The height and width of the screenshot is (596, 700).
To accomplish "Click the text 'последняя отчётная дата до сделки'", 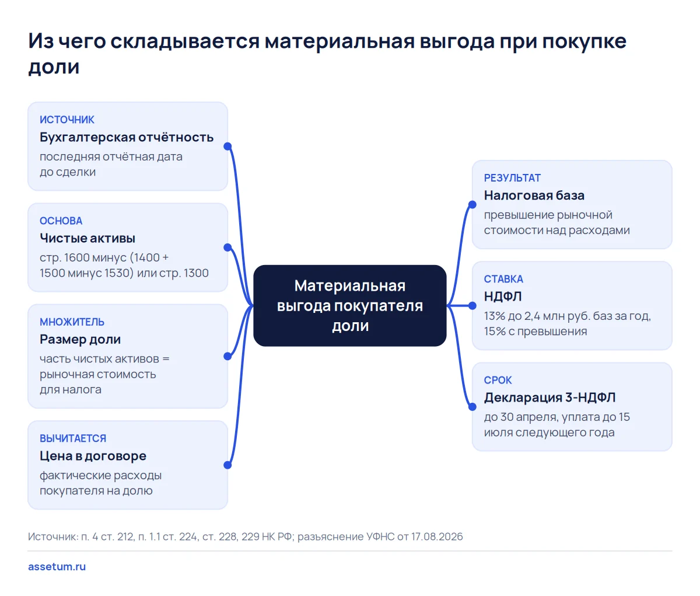I will 111,164.
